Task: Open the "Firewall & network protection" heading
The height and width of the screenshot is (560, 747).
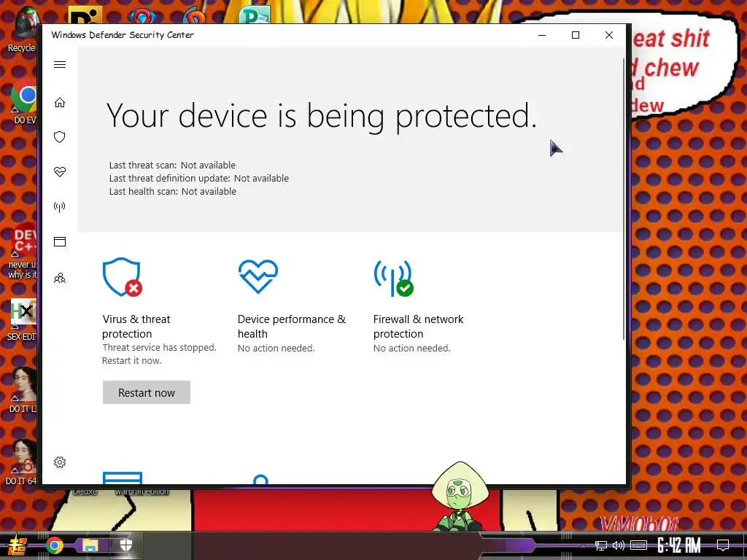Action: tap(418, 326)
